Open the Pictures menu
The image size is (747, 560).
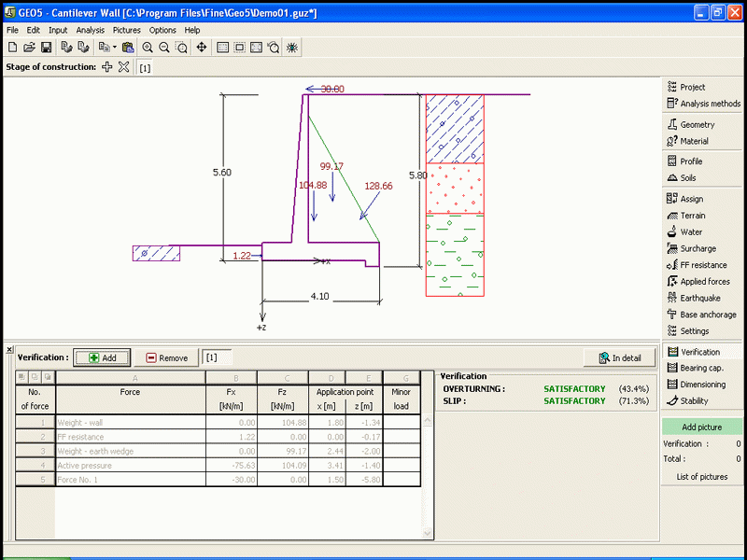point(126,30)
